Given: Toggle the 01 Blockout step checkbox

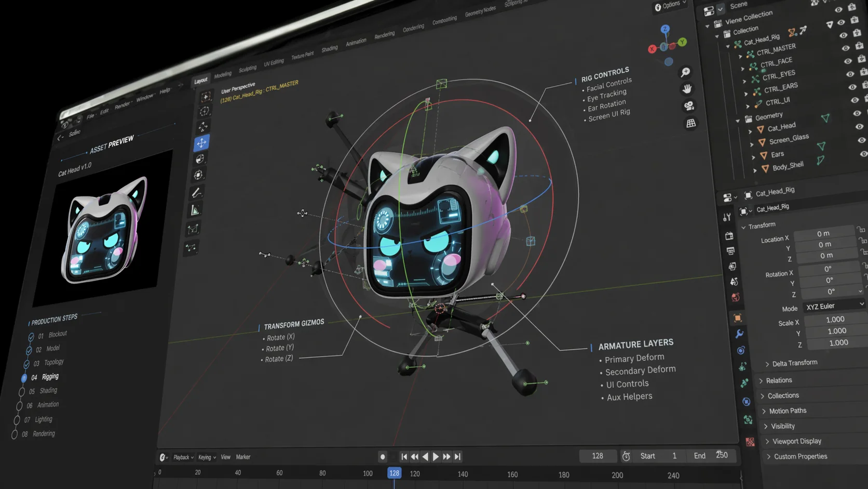Looking at the screenshot, I should click(x=31, y=337).
